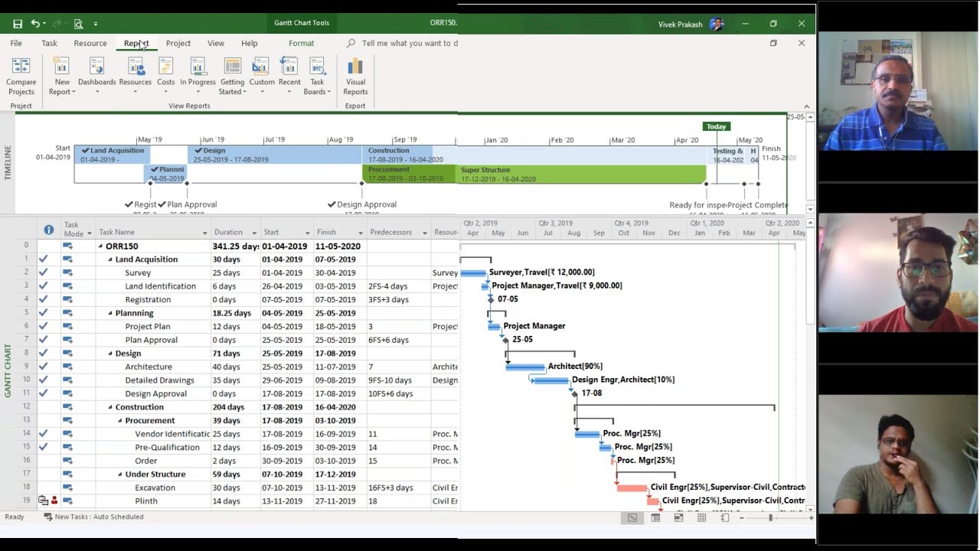Viewport: 980px width, 551px height.
Task: Select the Design bar on the timeline
Action: point(276,155)
